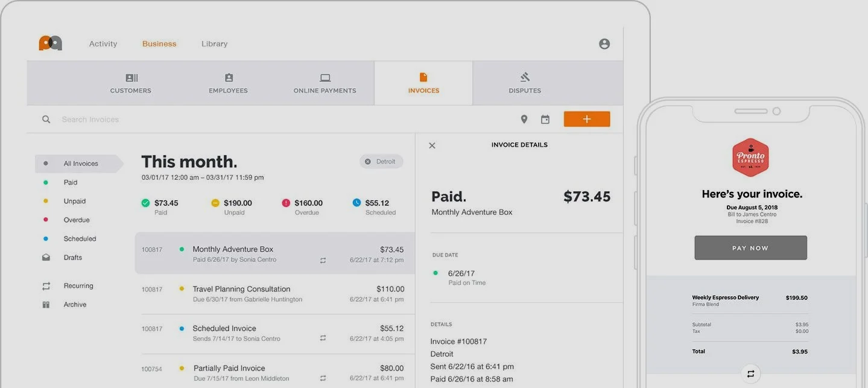Select the Invoices tab
Screen dimensions: 868x388
pyautogui.click(x=423, y=83)
